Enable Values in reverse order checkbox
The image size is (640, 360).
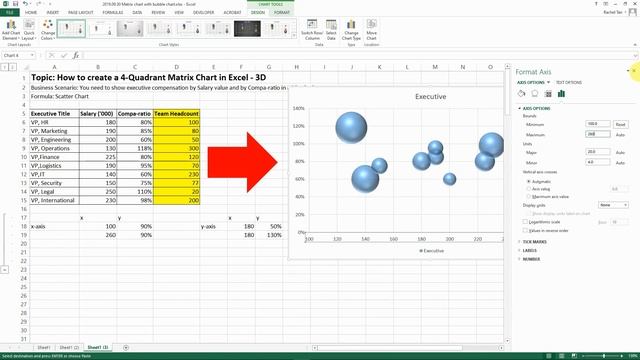525,230
